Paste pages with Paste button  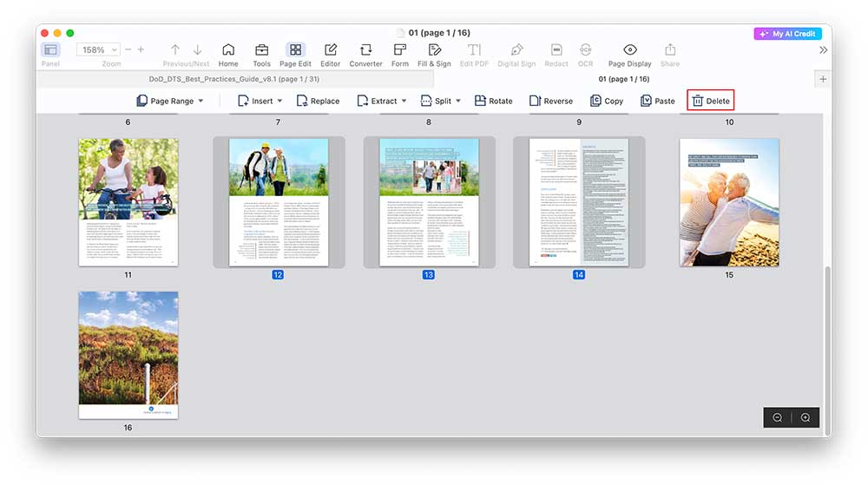[658, 101]
